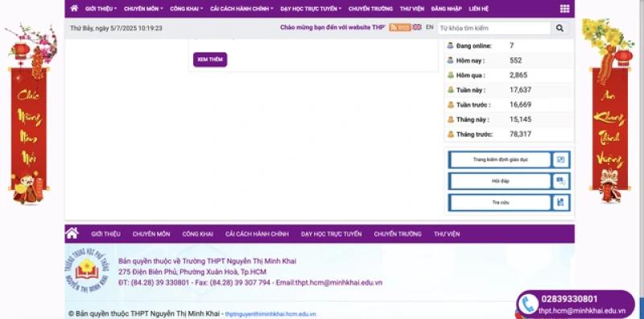Viewport: 644px width, 319px height.
Task: Open the grid apps icon at top right
Action: (565, 9)
